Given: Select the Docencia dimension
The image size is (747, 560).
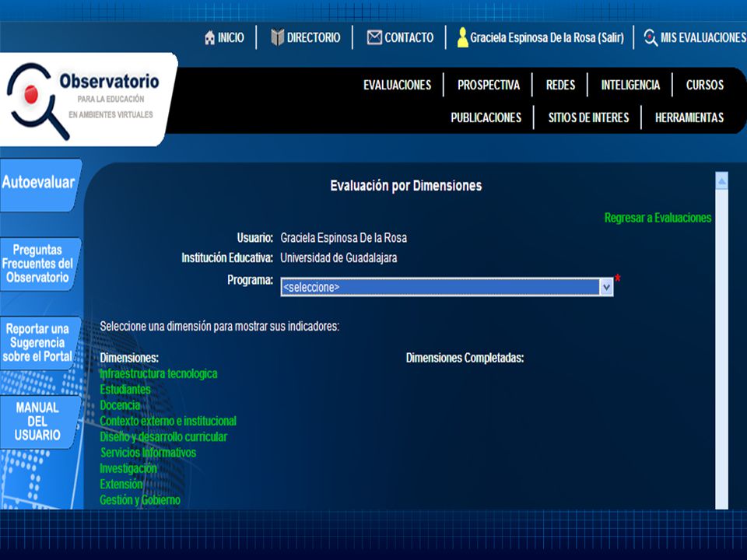Looking at the screenshot, I should click(x=120, y=405).
